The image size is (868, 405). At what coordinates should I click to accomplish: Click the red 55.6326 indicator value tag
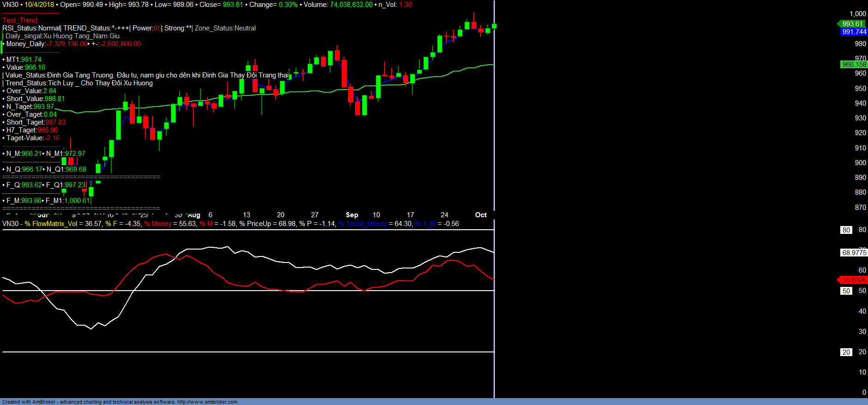(854, 280)
